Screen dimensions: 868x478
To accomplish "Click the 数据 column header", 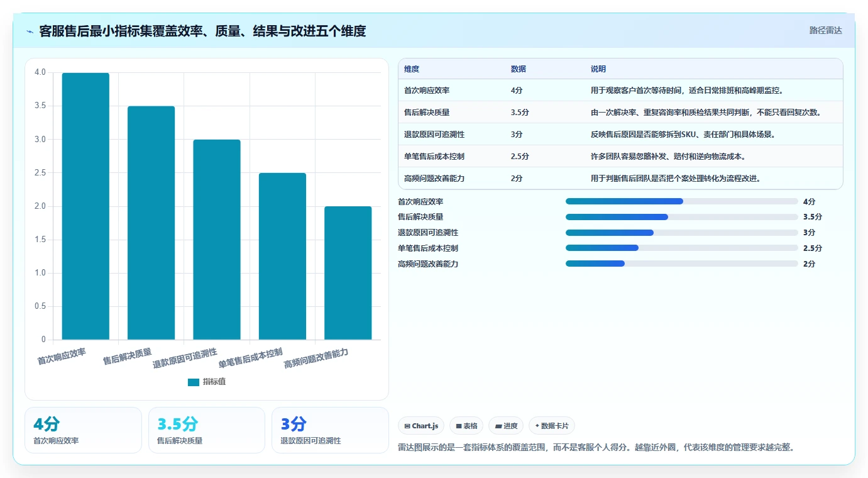I will click(519, 69).
